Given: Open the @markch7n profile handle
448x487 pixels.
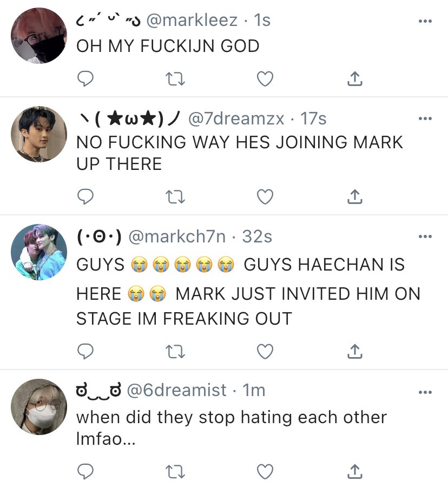Looking at the screenshot, I should [x=177, y=236].
